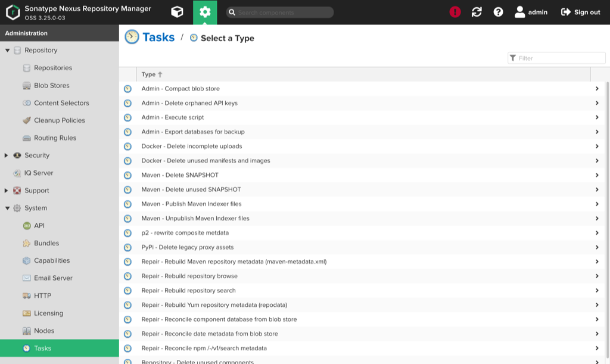Click the IQ Server icon
The width and height of the screenshot is (610, 364).
17,173
